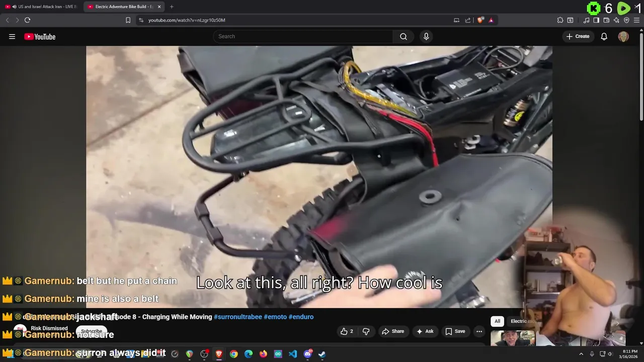Image resolution: width=644 pixels, height=362 pixels.
Task: Open Arduino IDE in the taskbar
Action: pos(278,354)
